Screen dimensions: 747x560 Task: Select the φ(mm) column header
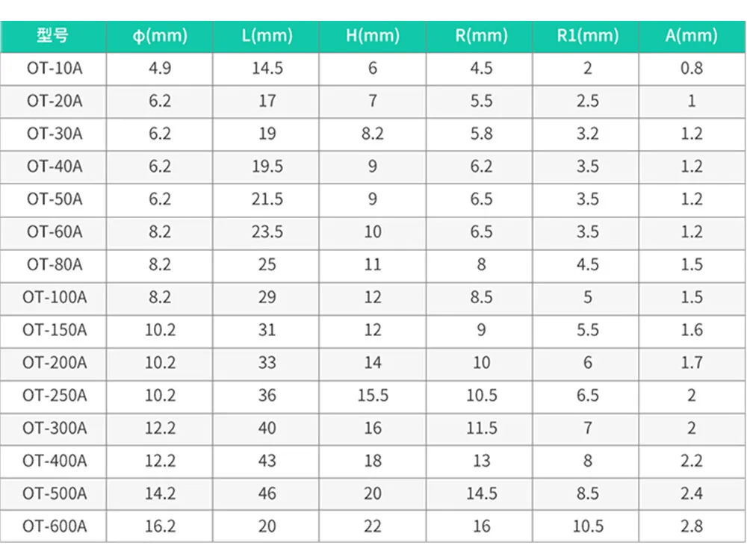160,36
